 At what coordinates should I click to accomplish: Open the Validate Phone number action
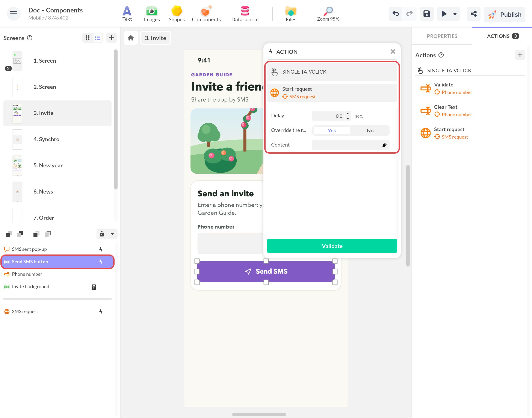[x=470, y=89]
